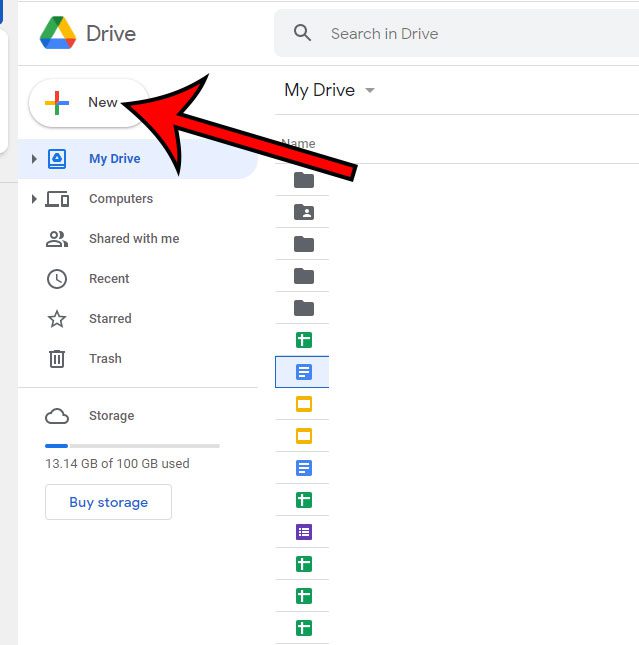Click the storage usage progress bar
This screenshot has height=645, width=639.
[132, 445]
